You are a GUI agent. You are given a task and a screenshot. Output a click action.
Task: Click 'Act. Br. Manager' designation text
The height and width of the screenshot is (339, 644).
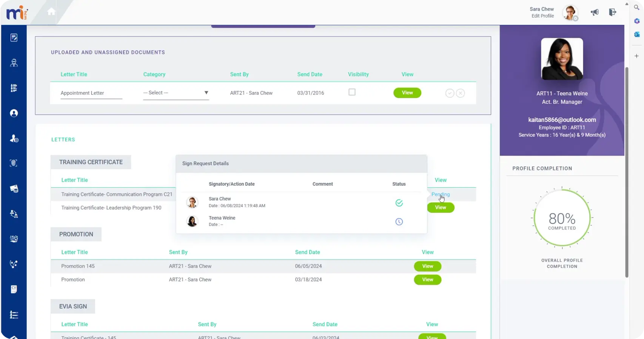(562, 102)
